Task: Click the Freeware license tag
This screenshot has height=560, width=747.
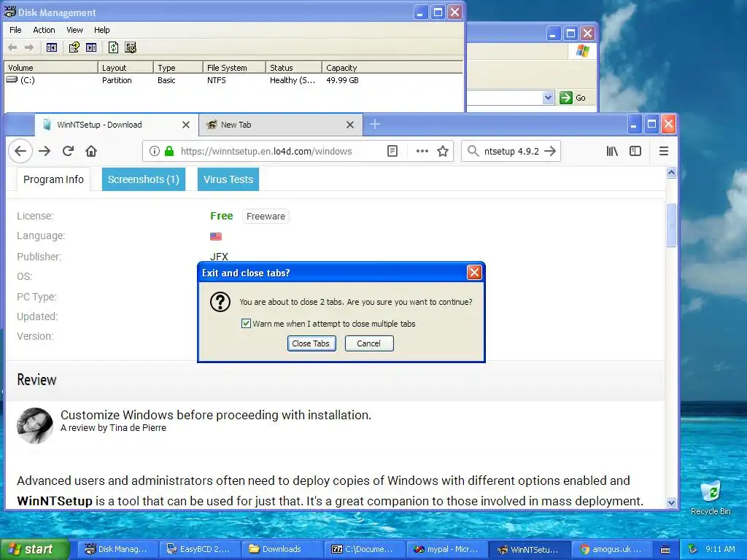Action: pyautogui.click(x=266, y=216)
